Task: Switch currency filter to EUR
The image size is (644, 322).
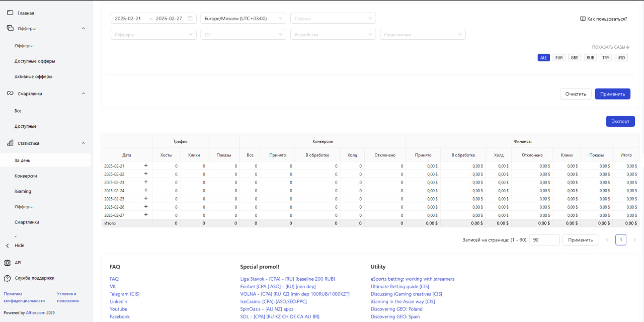Action: point(559,58)
